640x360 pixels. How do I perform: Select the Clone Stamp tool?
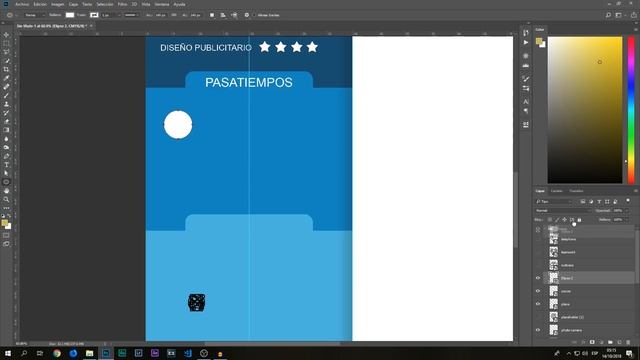tap(6, 104)
